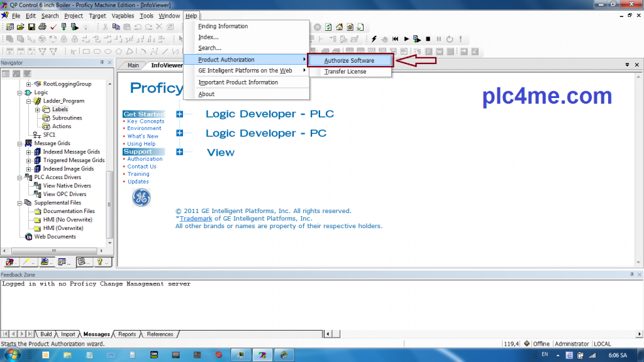Expand the Logic Developer - PLC section
The height and width of the screenshot is (362, 644).
pyautogui.click(x=179, y=114)
